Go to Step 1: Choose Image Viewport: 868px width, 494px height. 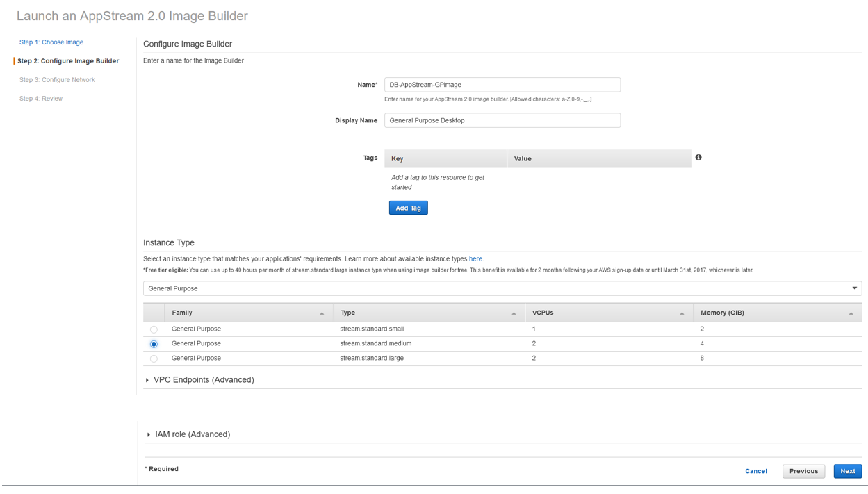pyautogui.click(x=51, y=42)
